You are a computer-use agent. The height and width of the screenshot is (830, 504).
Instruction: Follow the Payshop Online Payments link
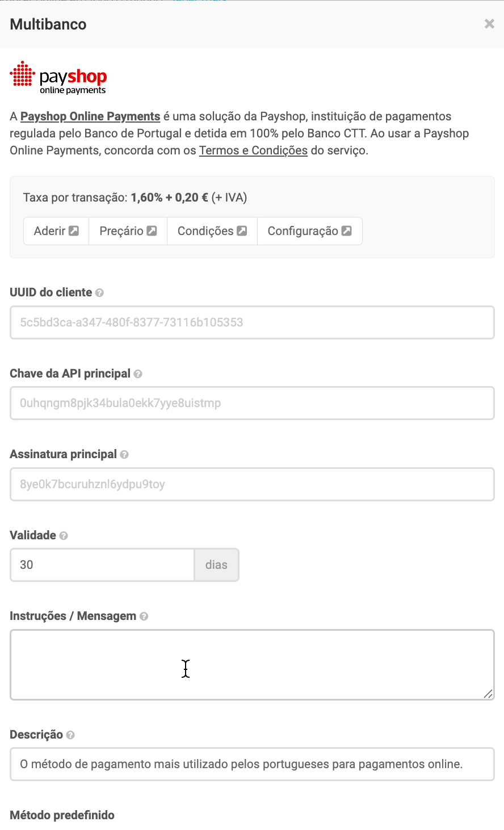pyautogui.click(x=90, y=116)
